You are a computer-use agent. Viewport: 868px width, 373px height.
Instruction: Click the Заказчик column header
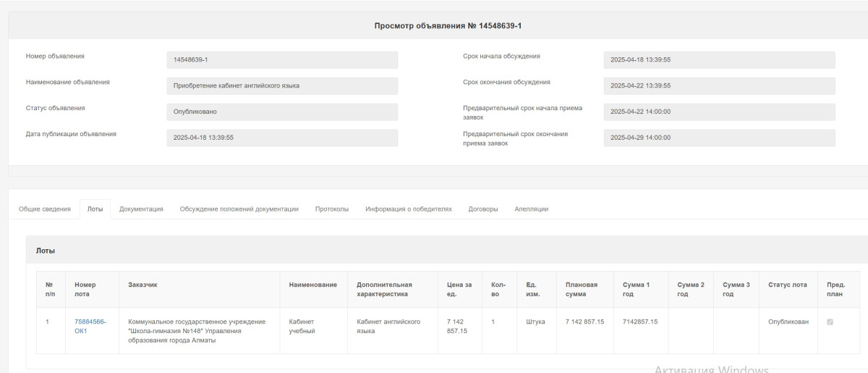click(x=142, y=285)
